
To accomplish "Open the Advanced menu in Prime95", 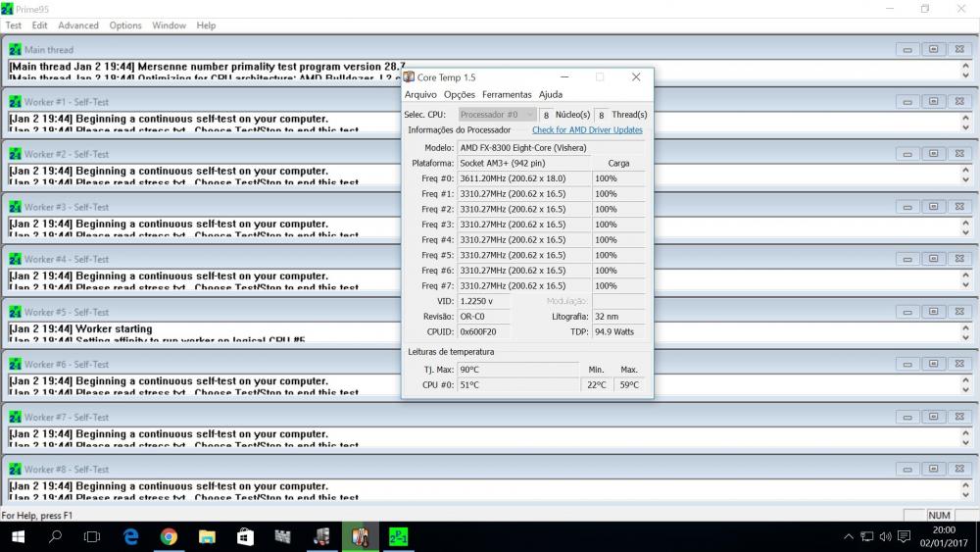I will coord(78,25).
